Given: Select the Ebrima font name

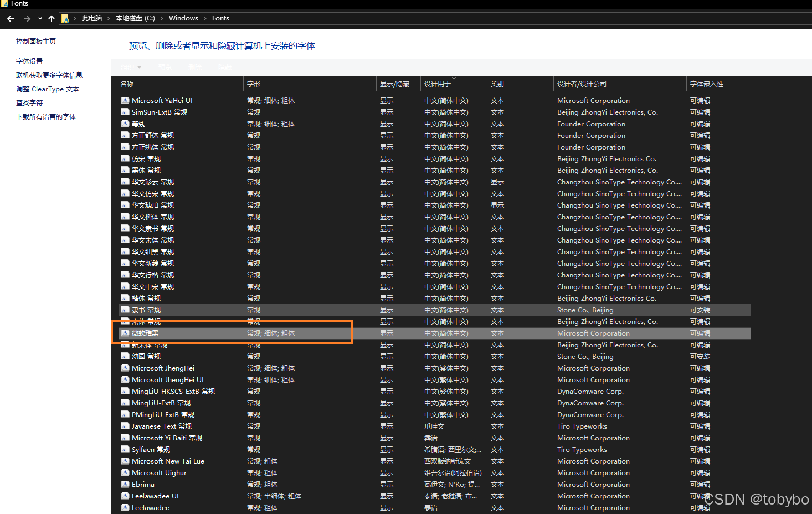Looking at the screenshot, I should 143,485.
